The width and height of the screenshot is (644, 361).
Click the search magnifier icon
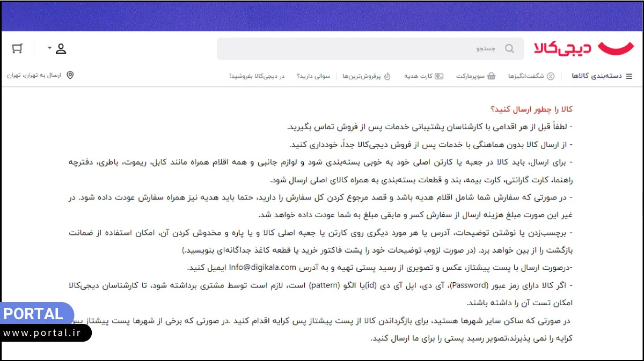pyautogui.click(x=509, y=48)
